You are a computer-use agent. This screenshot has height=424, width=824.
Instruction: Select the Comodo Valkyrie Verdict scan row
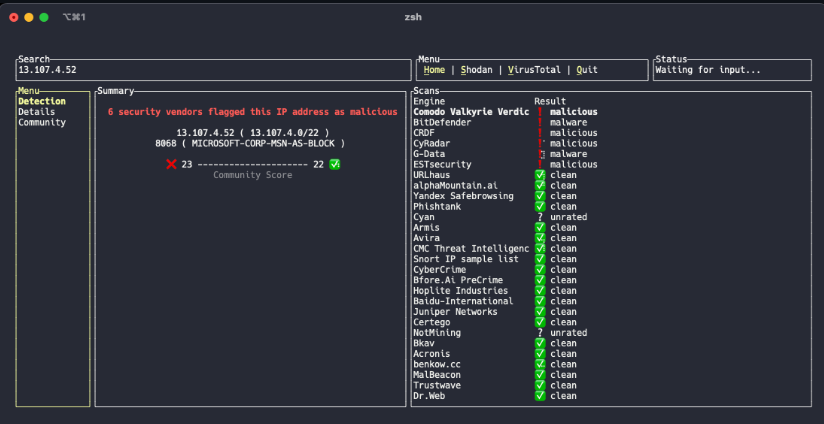(472, 112)
